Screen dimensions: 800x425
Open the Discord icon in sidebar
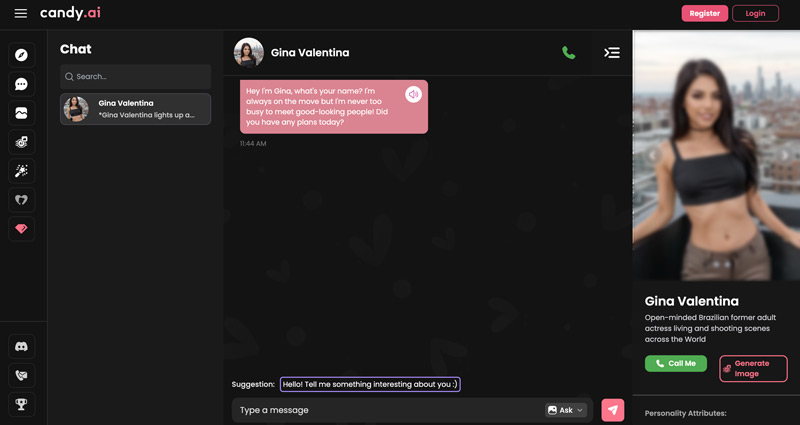(21, 346)
